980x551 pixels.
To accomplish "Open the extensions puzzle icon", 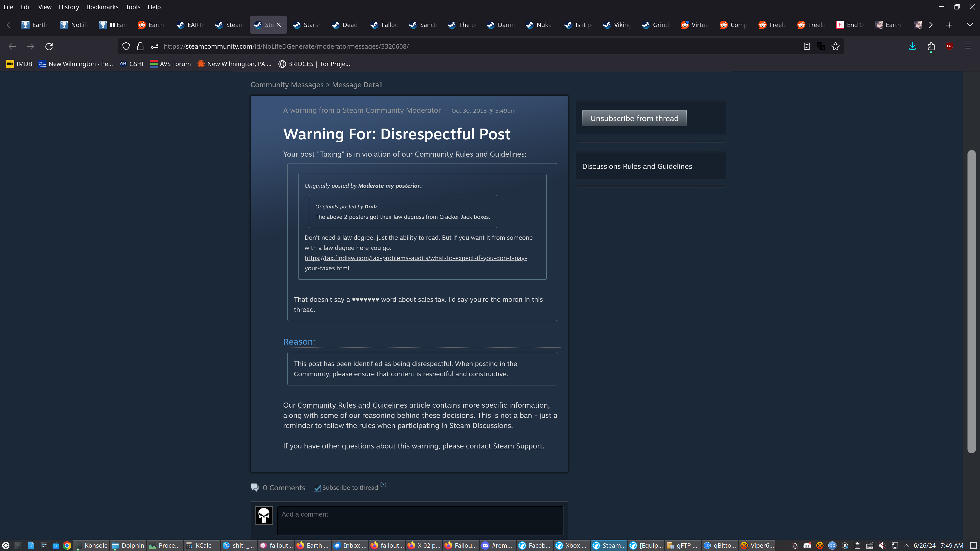I will [931, 46].
